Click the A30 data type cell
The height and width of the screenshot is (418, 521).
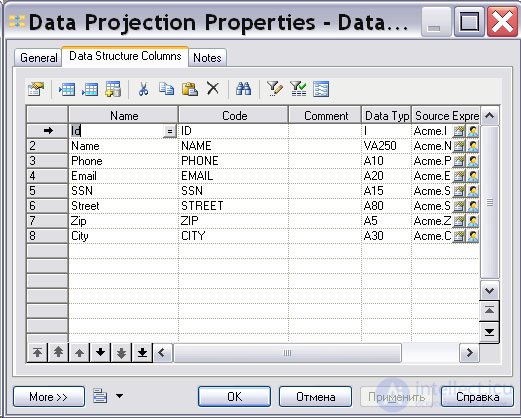click(387, 236)
